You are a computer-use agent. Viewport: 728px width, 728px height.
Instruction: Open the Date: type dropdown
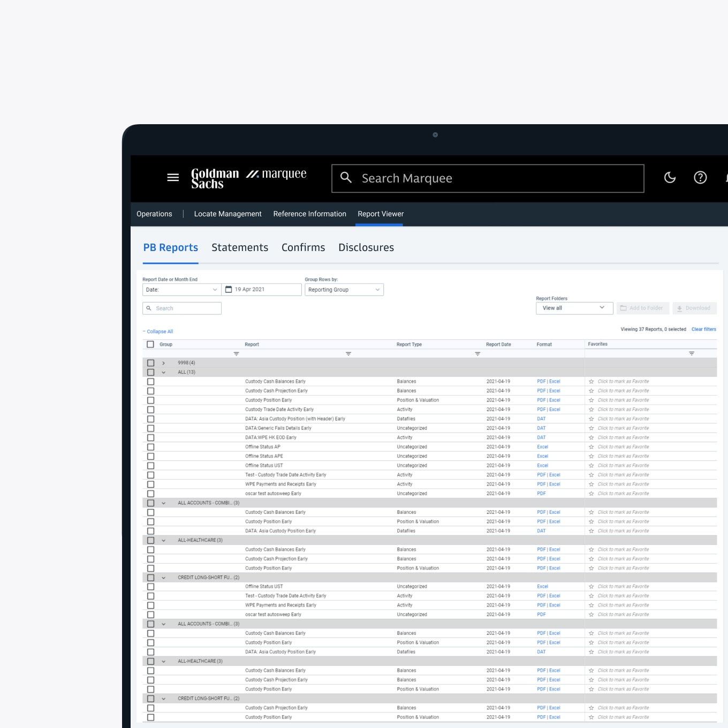pos(181,290)
